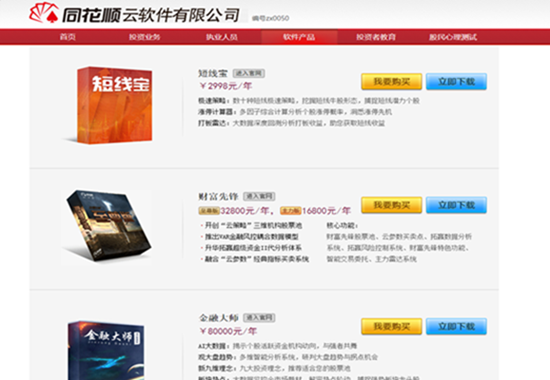
Task: Click the 开创"云策略" bullet line
Action: pyautogui.click(x=251, y=225)
